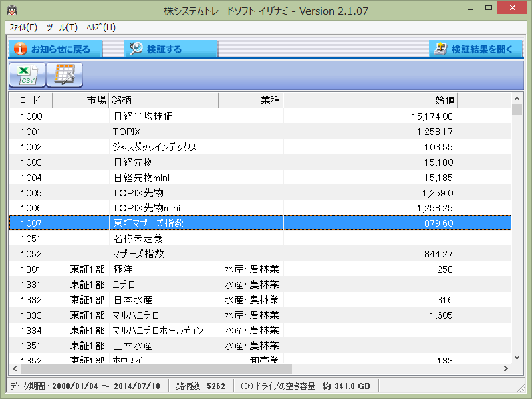Maximize the イザナミ window
The image size is (532, 399).
pos(489,8)
